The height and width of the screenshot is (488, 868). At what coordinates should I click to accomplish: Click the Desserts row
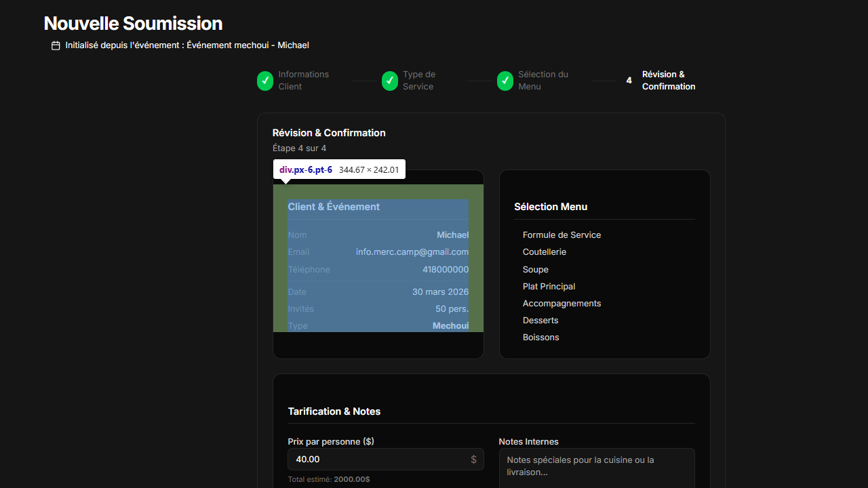click(540, 321)
